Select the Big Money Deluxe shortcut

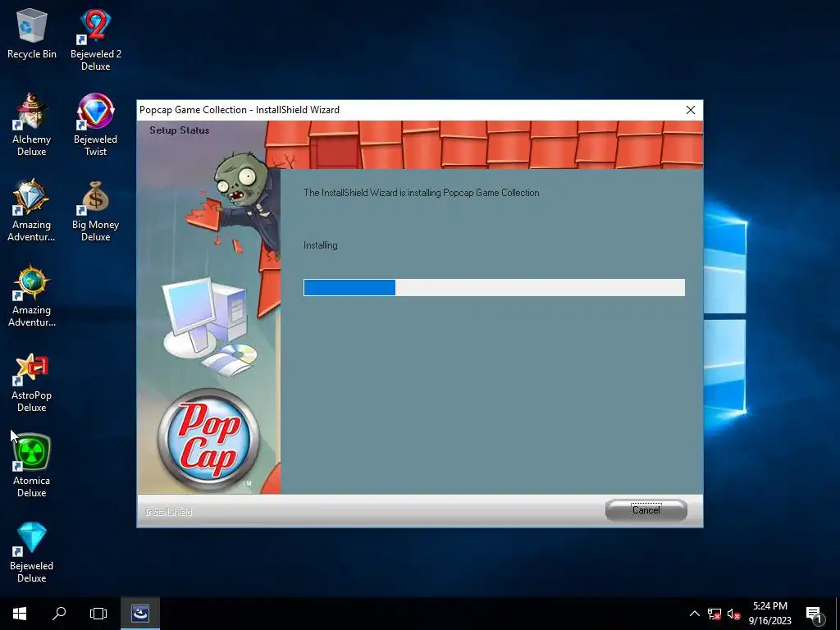pos(95,211)
